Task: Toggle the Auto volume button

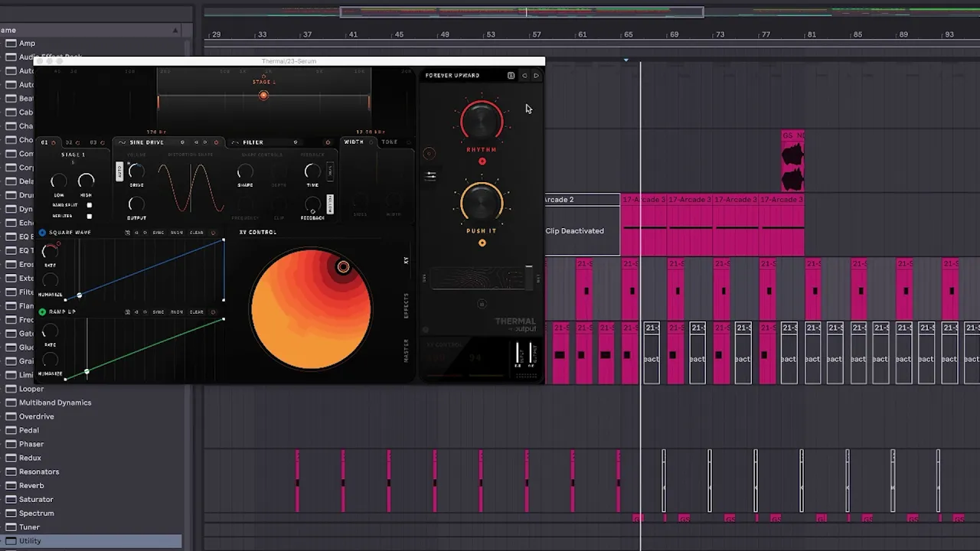Action: point(119,171)
